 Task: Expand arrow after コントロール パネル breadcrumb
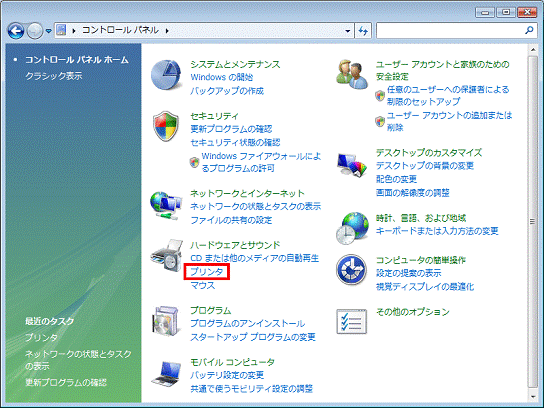pyautogui.click(x=167, y=31)
